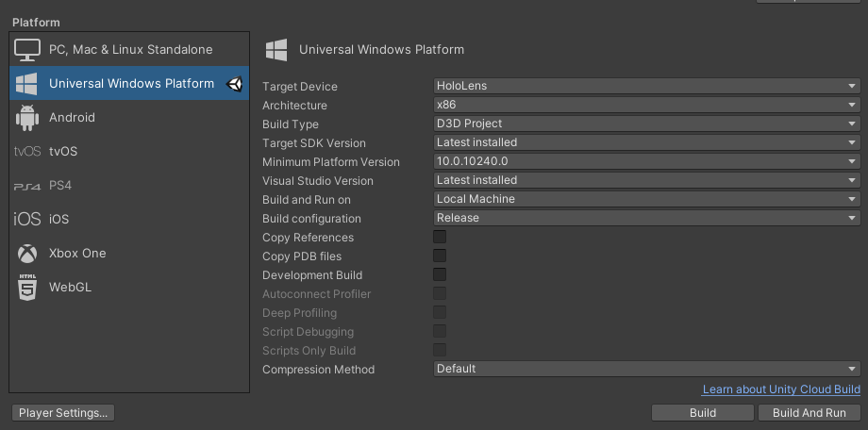Viewport: 868px width, 430px height.
Task: Select the PS4 platform icon
Action: click(x=27, y=187)
